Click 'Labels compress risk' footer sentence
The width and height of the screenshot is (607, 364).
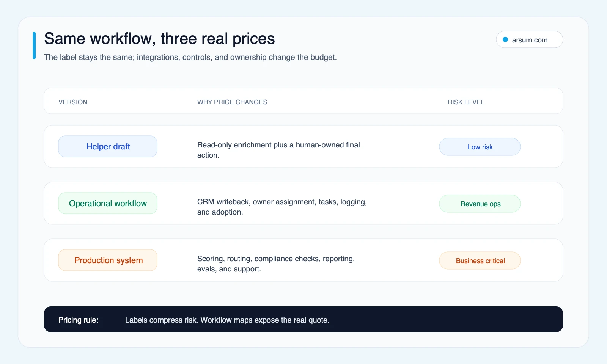(x=227, y=320)
